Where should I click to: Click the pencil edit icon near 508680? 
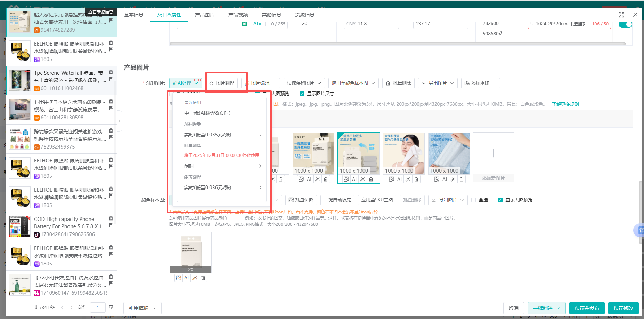(x=501, y=34)
